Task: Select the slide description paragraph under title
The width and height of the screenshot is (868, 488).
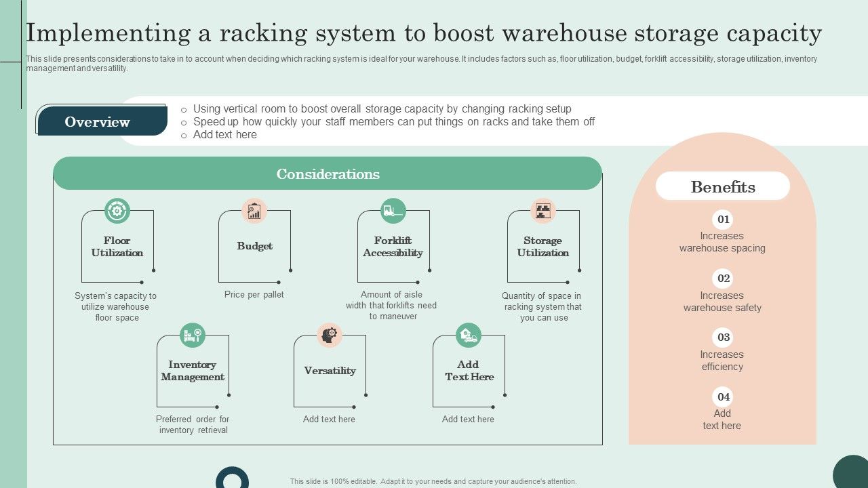Action: tap(422, 64)
